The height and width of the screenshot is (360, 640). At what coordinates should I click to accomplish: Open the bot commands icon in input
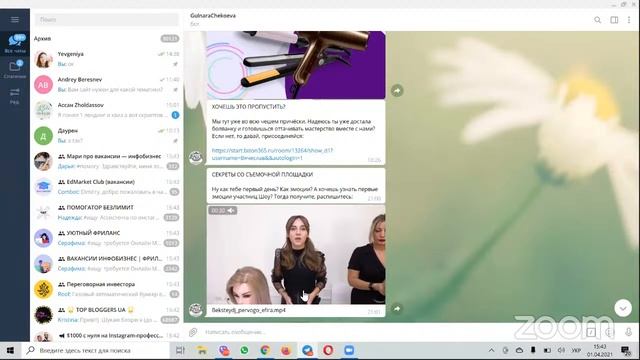click(591, 332)
